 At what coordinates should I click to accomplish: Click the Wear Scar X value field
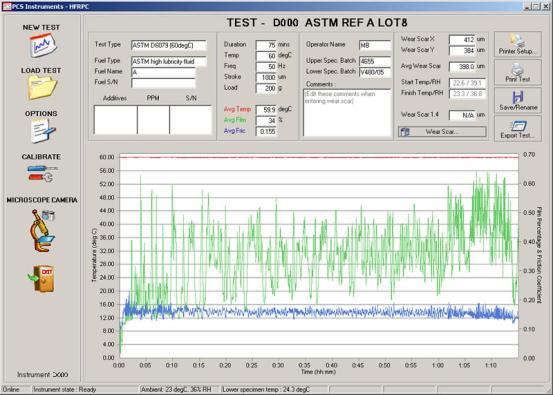click(x=462, y=40)
